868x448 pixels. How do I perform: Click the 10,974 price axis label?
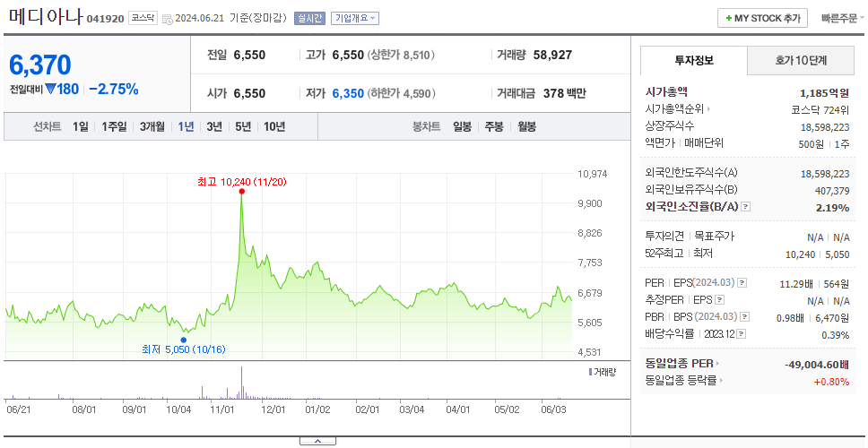(x=592, y=174)
